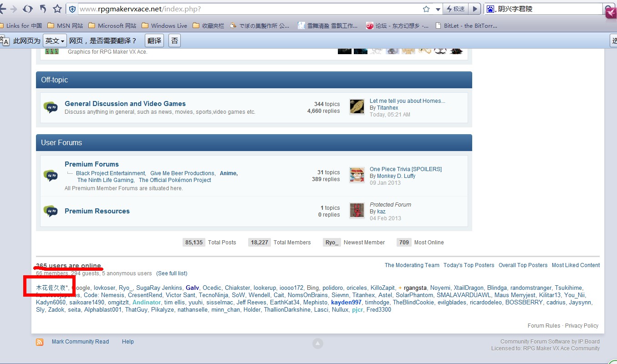Open the MSN 网站 bookmarks folder

(65, 25)
